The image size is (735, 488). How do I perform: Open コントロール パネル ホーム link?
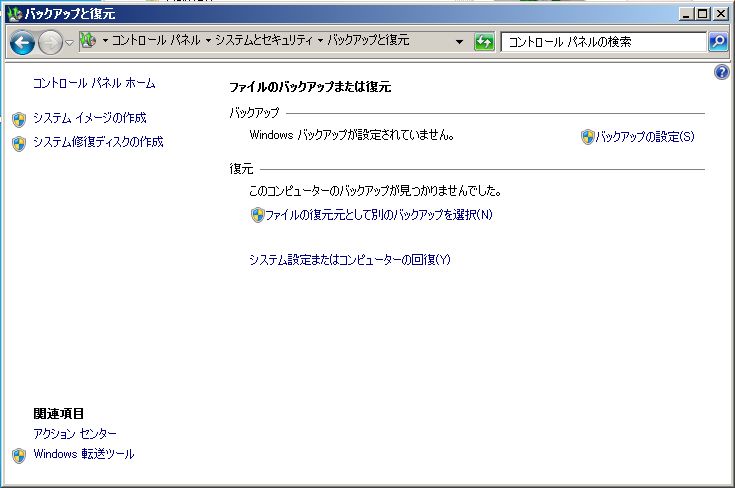(x=94, y=83)
